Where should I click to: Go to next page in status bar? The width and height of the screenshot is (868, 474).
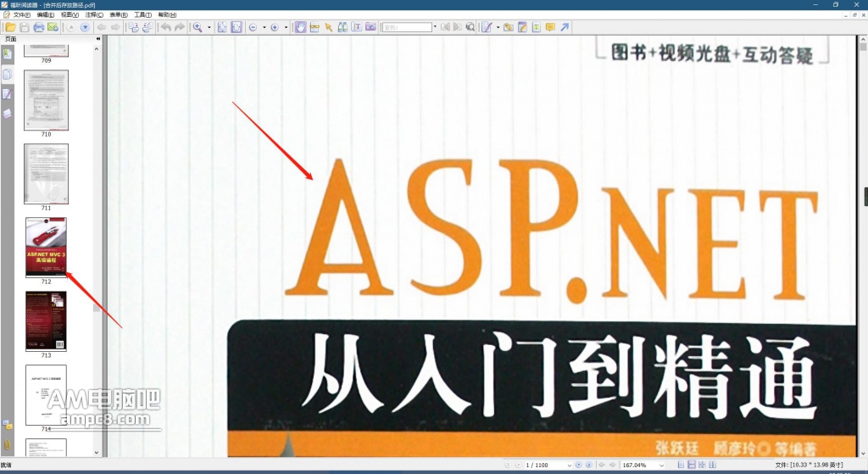[579, 466]
